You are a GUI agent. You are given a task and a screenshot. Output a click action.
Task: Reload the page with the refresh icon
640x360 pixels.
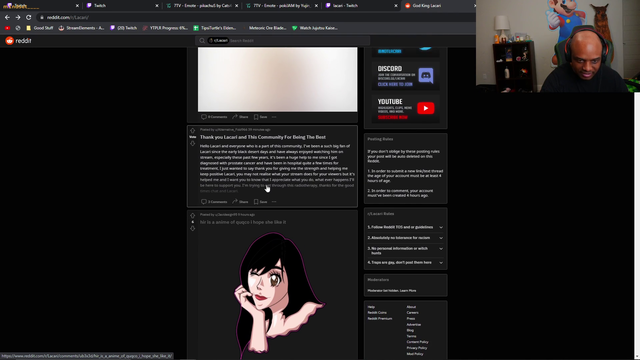point(29,18)
